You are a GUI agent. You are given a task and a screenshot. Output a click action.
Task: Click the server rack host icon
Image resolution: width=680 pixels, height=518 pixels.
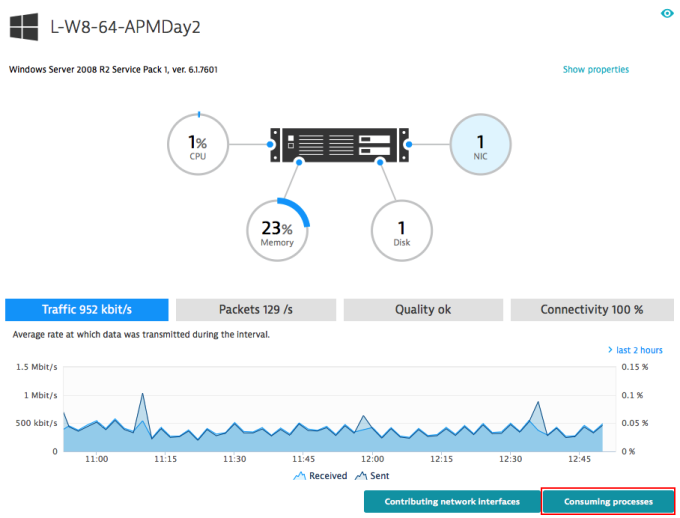(x=340, y=145)
